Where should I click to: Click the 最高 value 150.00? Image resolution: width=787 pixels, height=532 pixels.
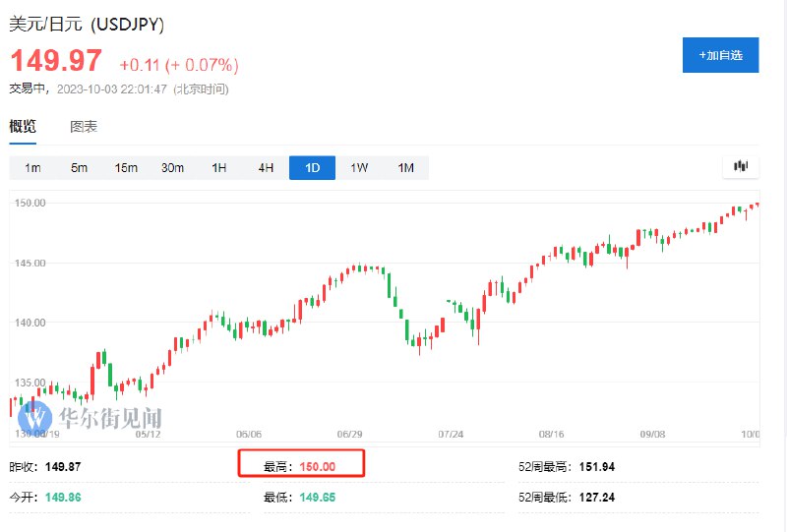click(317, 467)
